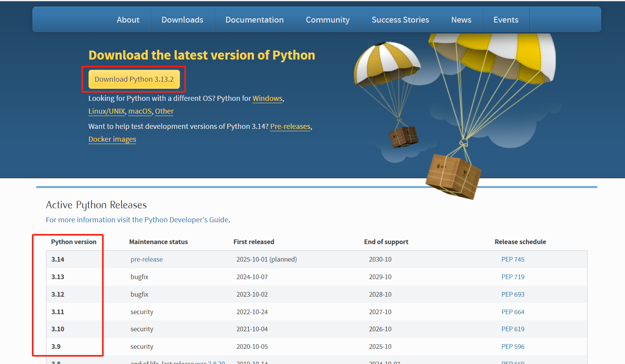This screenshot has height=364, width=625.
Task: Click the Download the latest version heading
Action: [202, 55]
